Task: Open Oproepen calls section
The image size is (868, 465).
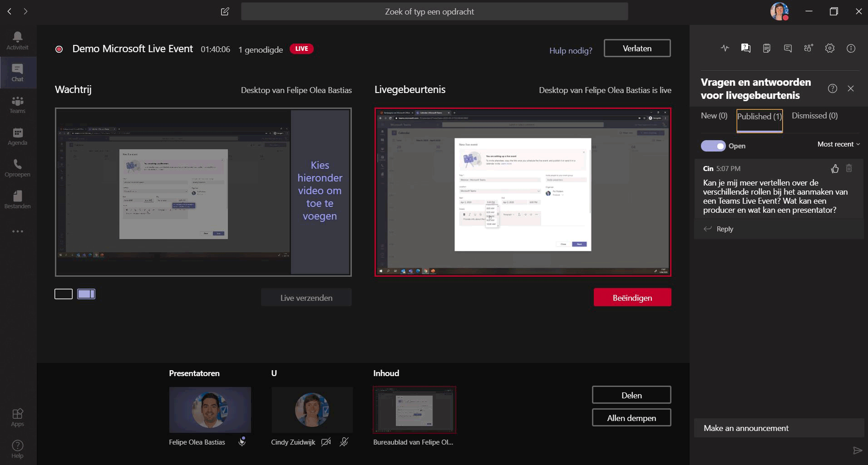Action: click(17, 168)
